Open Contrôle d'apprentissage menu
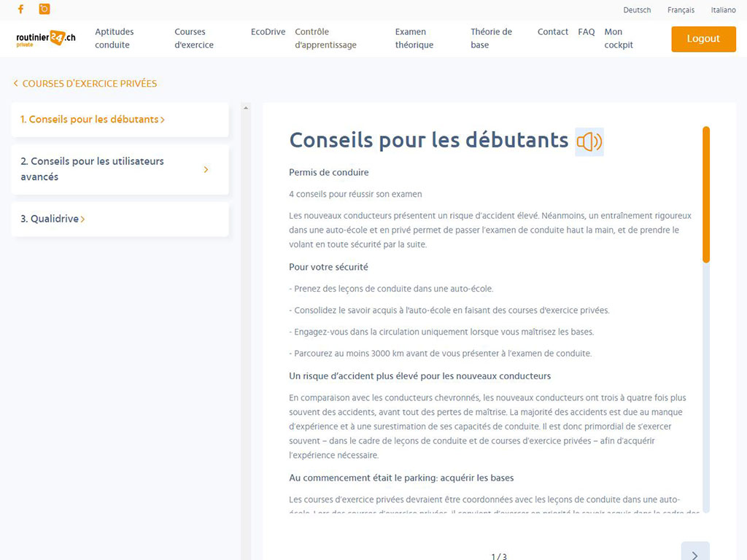 [325, 39]
